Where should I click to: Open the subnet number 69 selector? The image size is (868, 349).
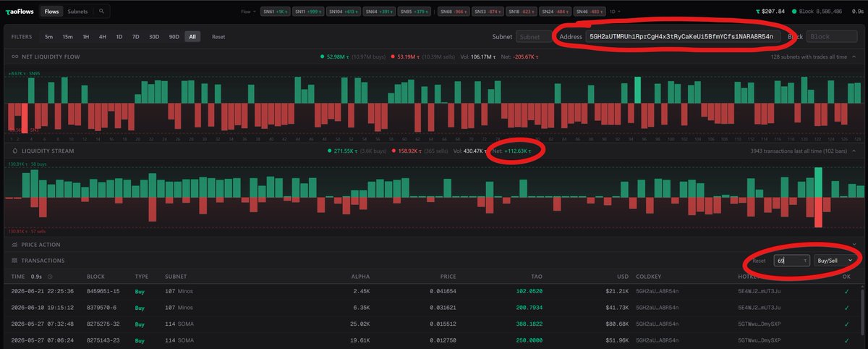(791, 260)
